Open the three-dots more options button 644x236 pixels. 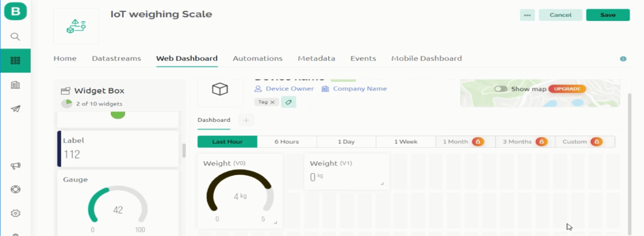click(x=527, y=15)
